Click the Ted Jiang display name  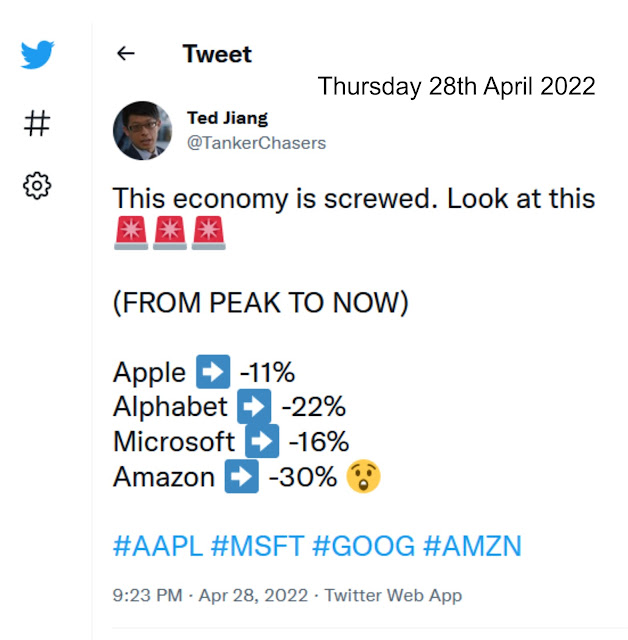click(229, 118)
